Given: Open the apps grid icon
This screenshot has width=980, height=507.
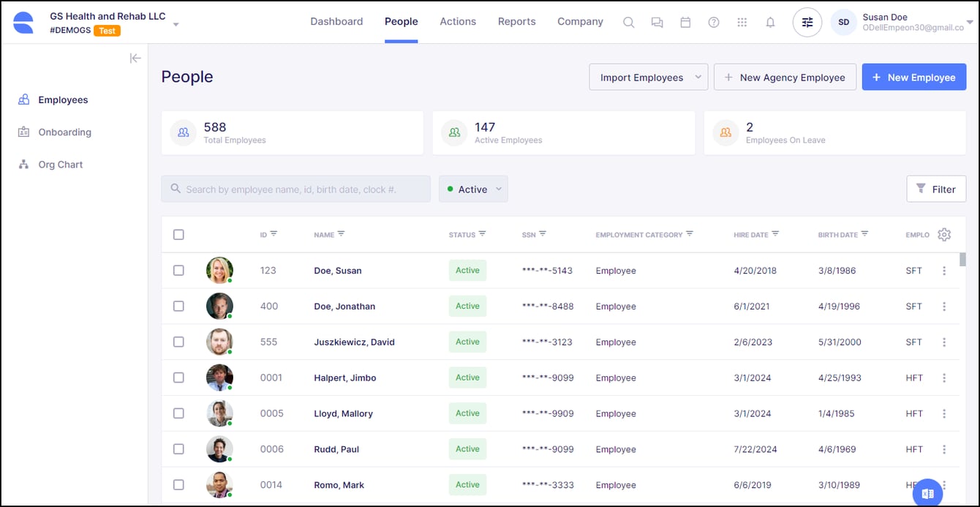Looking at the screenshot, I should pos(742,22).
